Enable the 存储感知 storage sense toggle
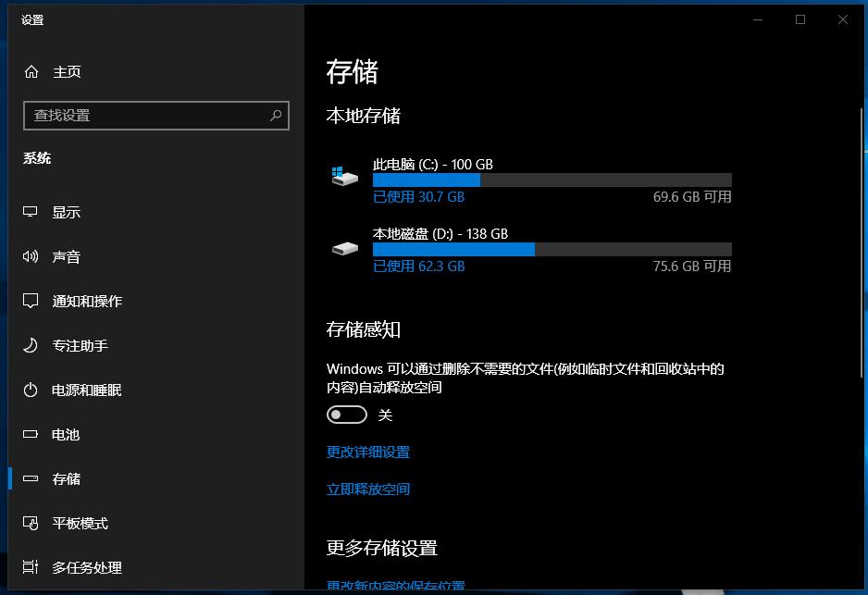Image resolution: width=868 pixels, height=595 pixels. point(347,415)
